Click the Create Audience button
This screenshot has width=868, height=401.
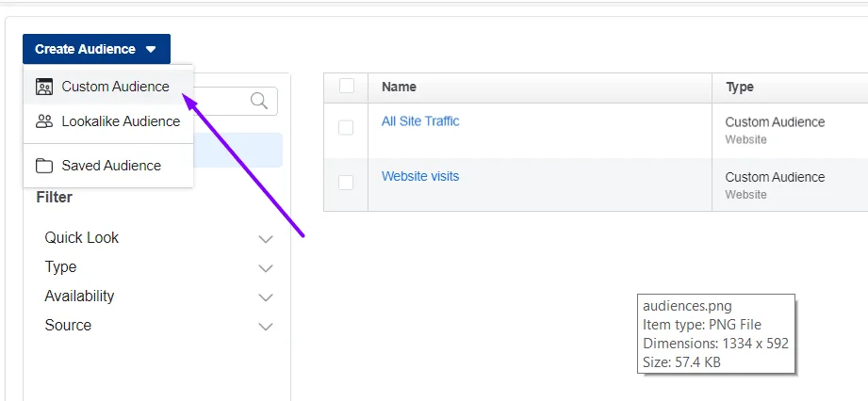(96, 49)
